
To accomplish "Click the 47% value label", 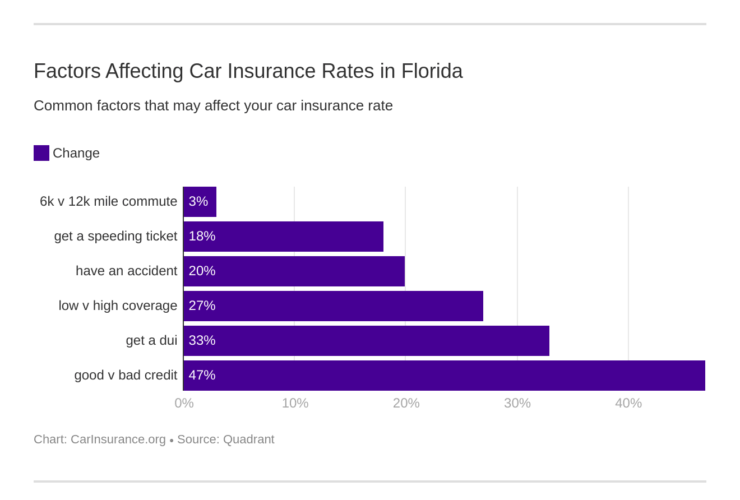I will point(202,376).
